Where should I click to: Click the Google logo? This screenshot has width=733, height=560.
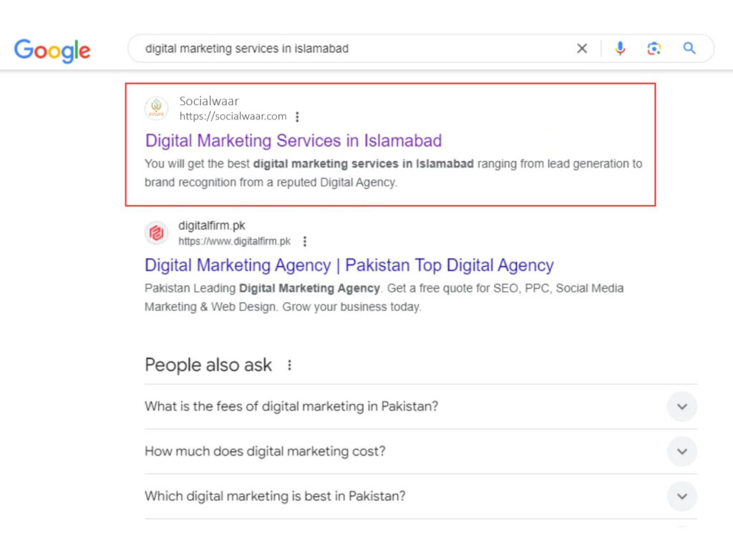coord(52,50)
